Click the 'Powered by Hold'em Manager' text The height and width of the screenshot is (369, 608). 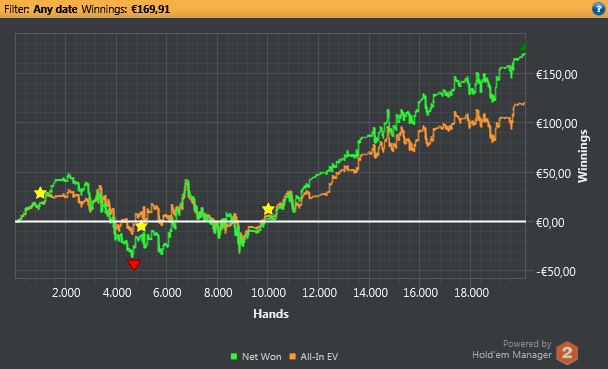click(512, 349)
